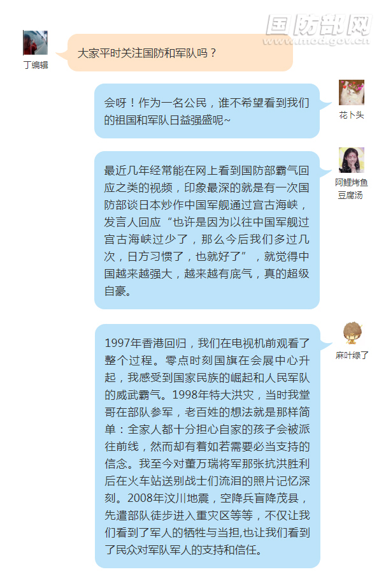Click the www.mod.gov.cn watermark URL
Screen dimensions: 386x588
click(316, 41)
